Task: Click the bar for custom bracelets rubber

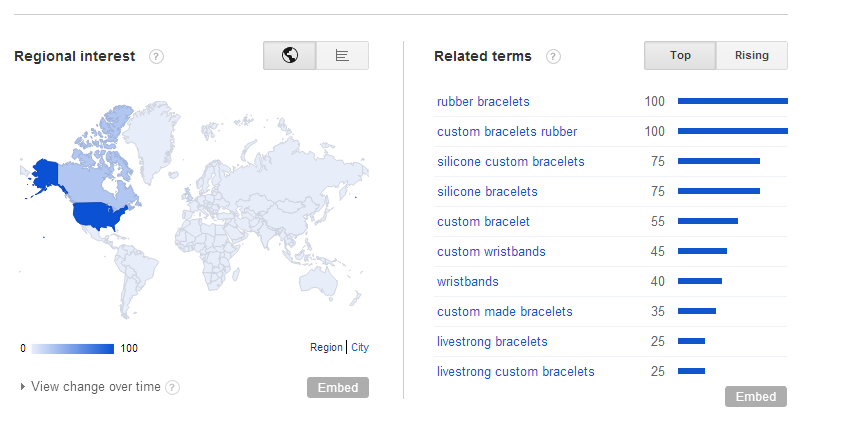Action: 733,131
